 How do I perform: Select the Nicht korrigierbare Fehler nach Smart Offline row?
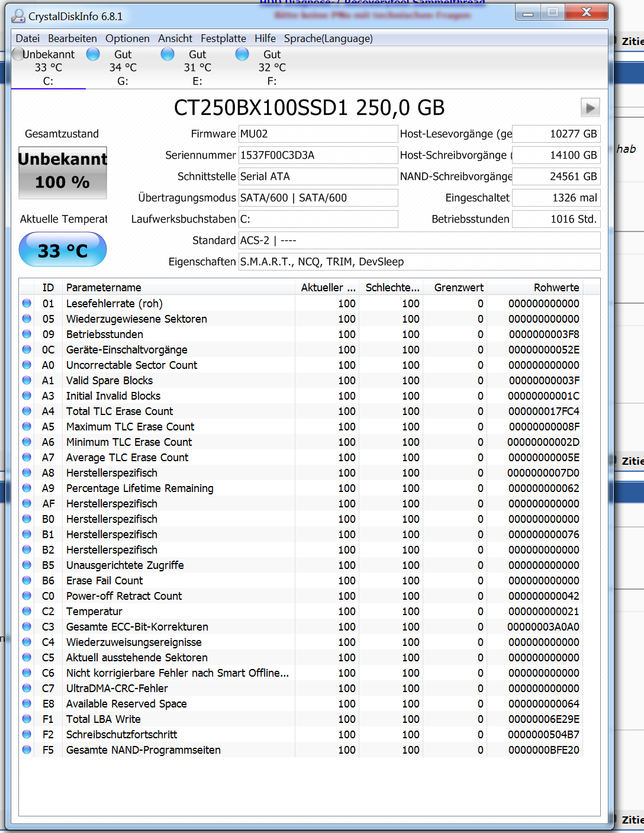click(x=301, y=673)
